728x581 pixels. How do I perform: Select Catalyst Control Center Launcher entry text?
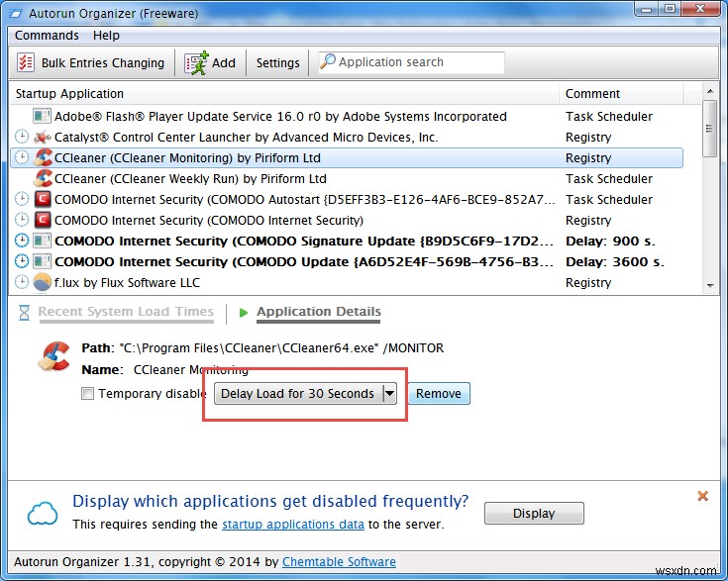pos(246,138)
